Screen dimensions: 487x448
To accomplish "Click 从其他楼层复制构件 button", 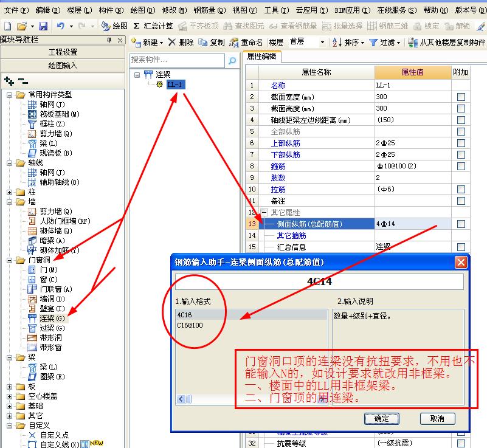I will pos(446,42).
